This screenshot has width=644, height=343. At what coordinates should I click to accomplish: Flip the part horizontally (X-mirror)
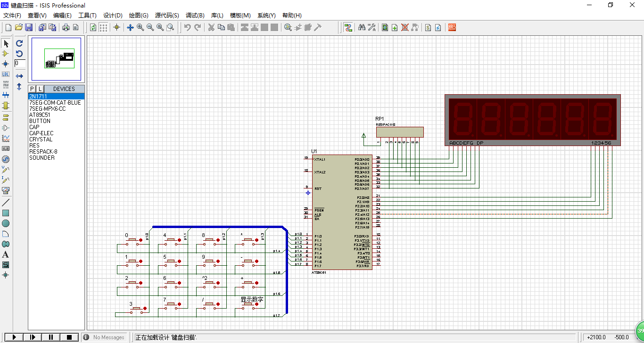click(19, 76)
